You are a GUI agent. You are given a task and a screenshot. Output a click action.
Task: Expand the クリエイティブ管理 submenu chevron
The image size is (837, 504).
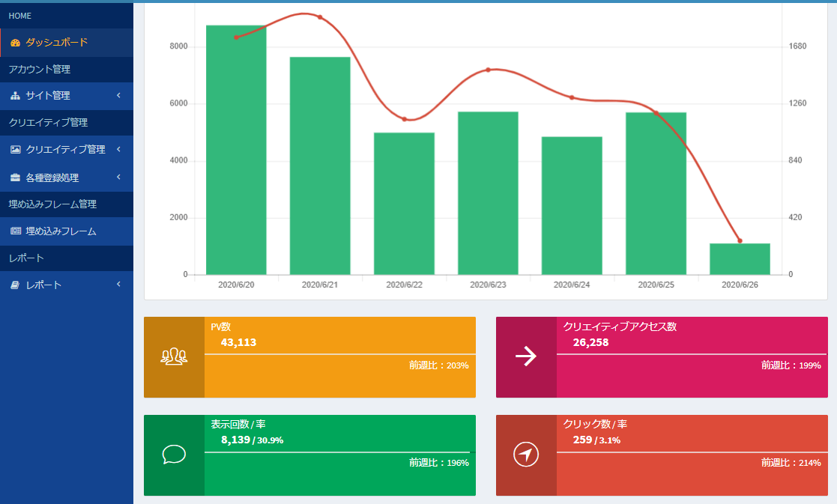point(118,149)
